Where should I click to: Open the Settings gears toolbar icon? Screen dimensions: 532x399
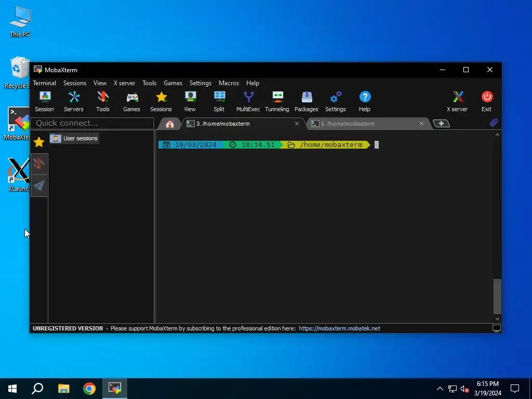(336, 101)
